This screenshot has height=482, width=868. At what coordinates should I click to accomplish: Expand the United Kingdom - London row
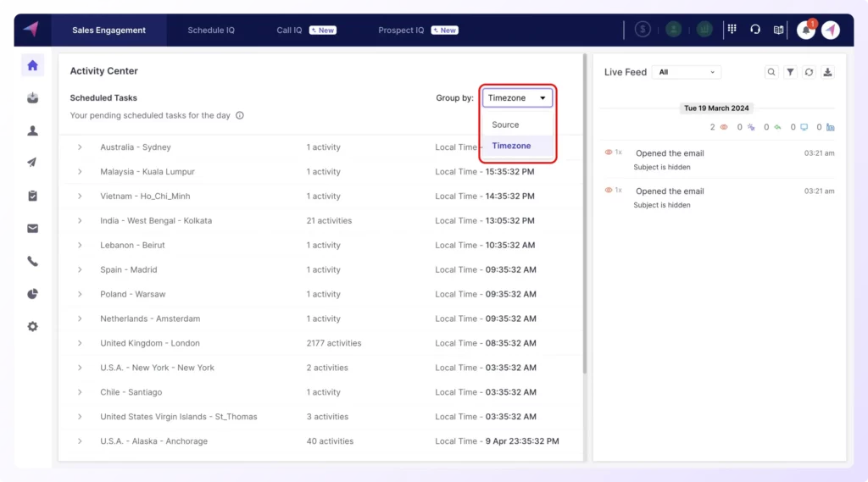[x=80, y=343]
